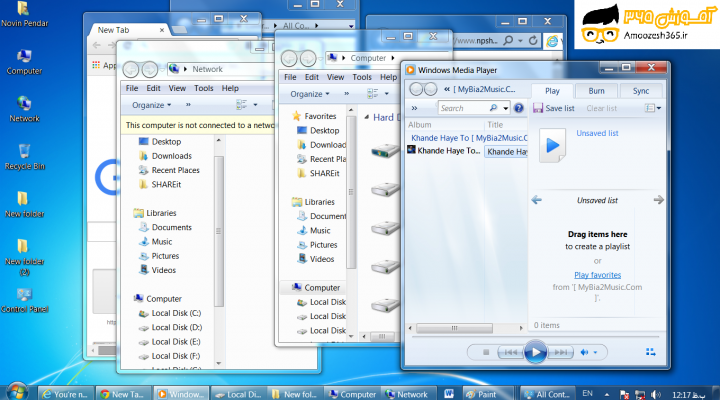Viewport: 720px width, 400px height.
Task: Go to next list with right arrow
Action: pyautogui.click(x=658, y=200)
